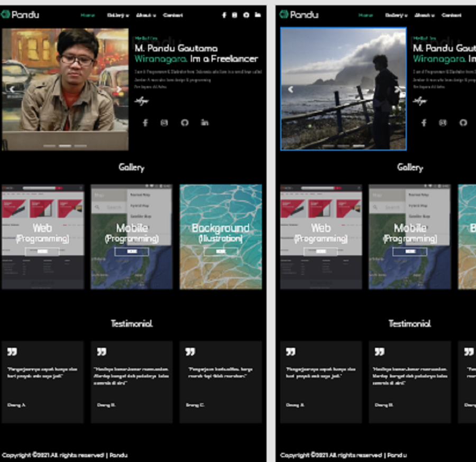Open GitHub icon in left page's top header
The width and height of the screenshot is (476, 462).
pyautogui.click(x=246, y=15)
